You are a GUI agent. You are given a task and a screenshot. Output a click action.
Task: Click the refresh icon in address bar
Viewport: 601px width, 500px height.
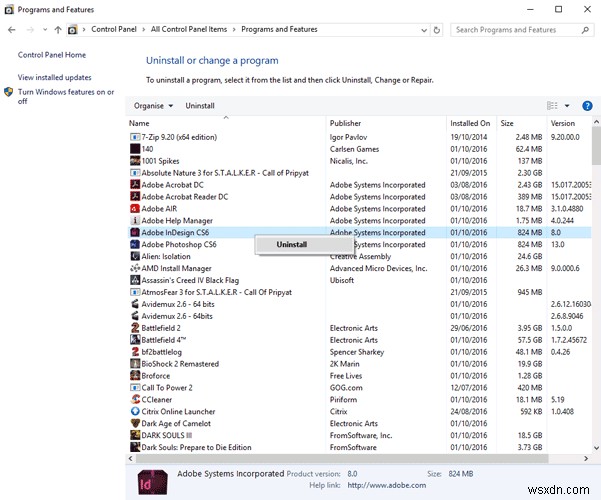coord(437,30)
